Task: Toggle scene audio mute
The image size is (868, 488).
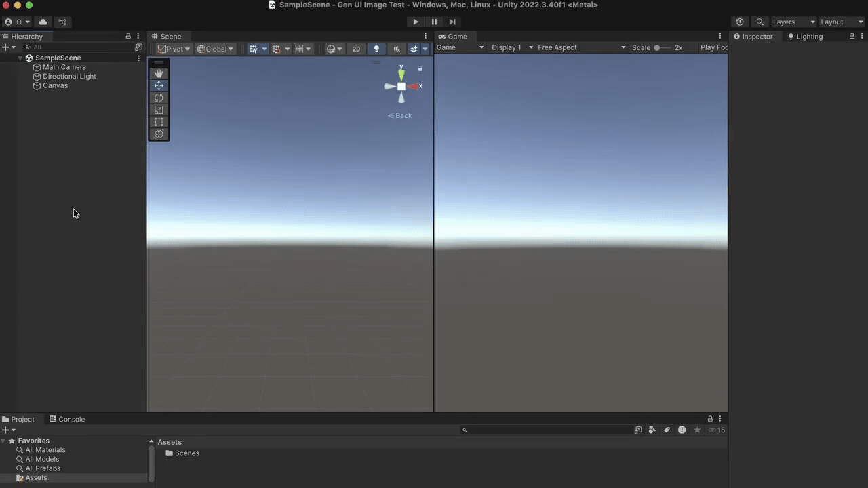Action: pos(396,48)
